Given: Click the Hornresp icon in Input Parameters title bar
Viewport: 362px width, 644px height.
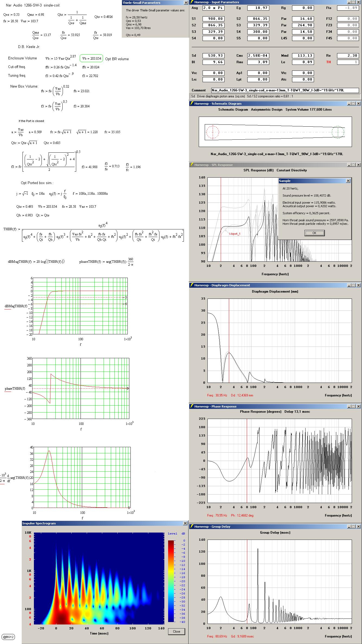Looking at the screenshot, I should coord(191,2).
